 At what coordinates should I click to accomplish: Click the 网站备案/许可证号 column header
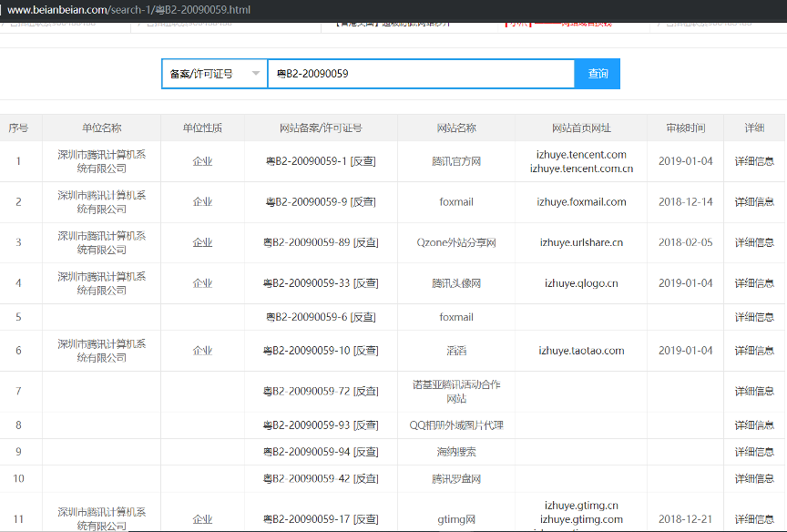point(321,128)
